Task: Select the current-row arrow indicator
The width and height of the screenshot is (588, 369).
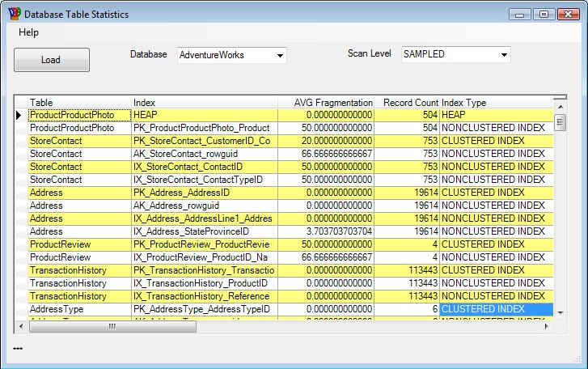Action: 19,115
